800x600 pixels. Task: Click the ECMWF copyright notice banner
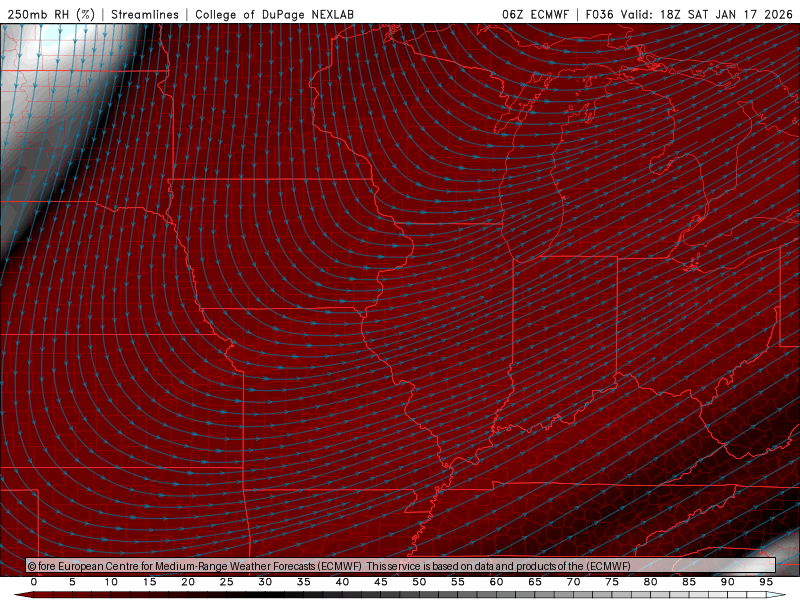tap(401, 565)
